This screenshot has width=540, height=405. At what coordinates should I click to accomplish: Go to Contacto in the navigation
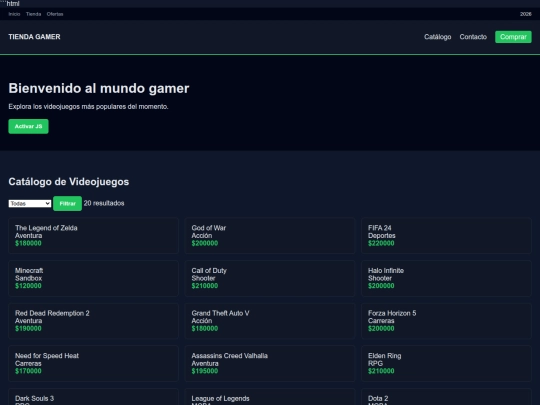coord(473,37)
